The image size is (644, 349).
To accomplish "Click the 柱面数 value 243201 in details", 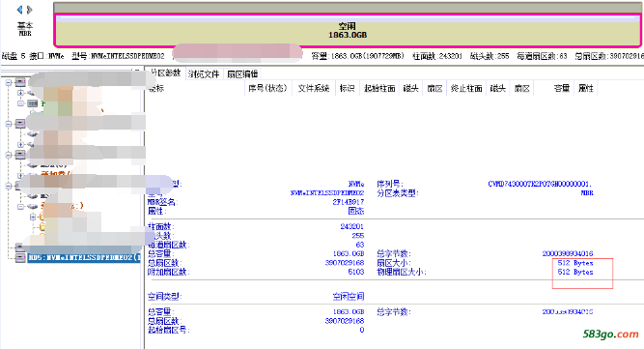I will [352, 226].
